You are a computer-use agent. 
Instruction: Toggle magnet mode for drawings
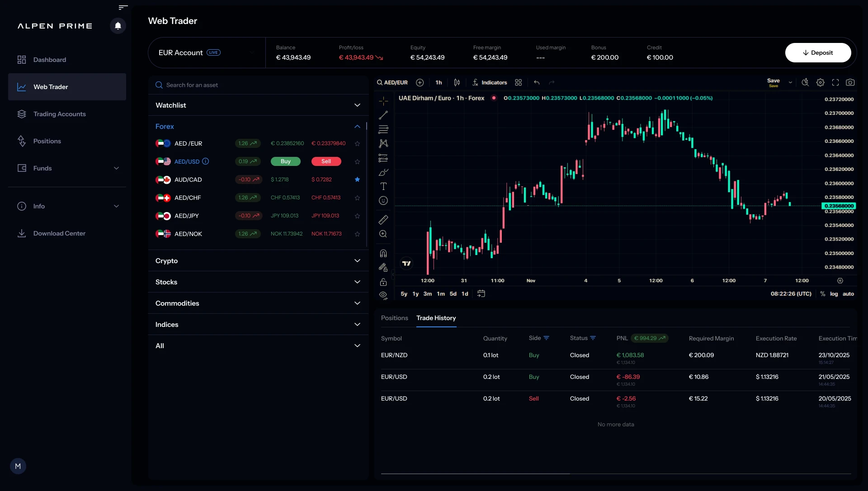click(383, 253)
